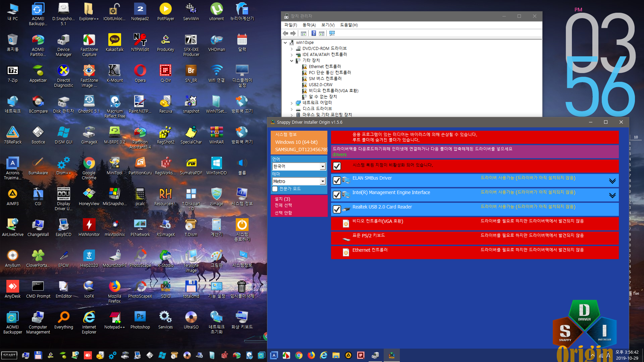Select Ethernet 컨트롤러 in Device Manager tree
This screenshot has height=362, width=644.
(x=325, y=67)
